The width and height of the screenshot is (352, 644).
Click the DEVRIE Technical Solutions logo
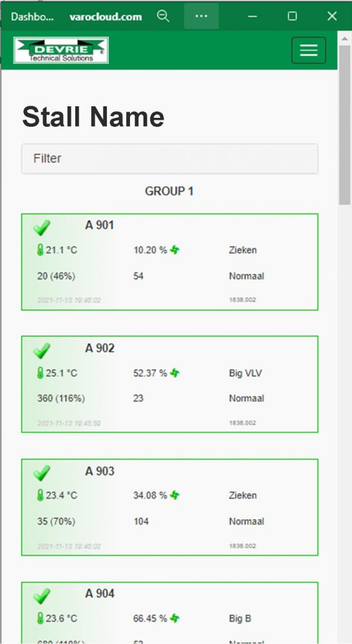(x=61, y=50)
